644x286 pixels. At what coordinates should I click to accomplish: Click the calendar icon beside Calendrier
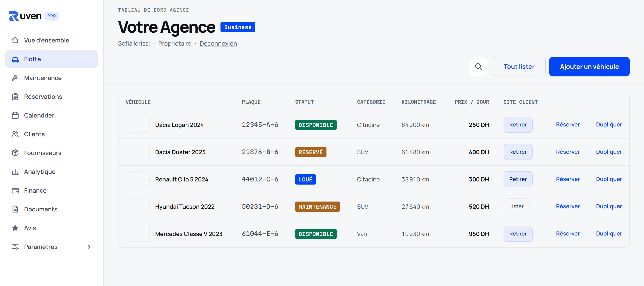[x=15, y=115]
